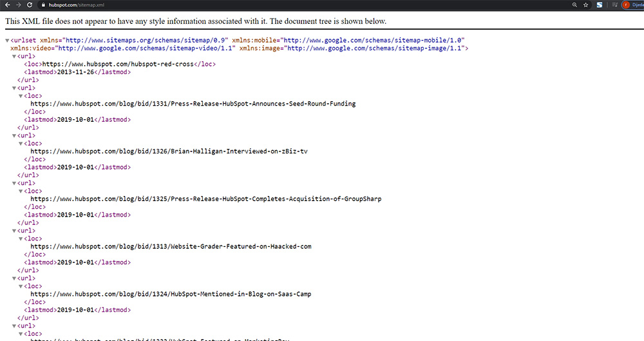The image size is (644, 341).
Task: Open the media control playlist icon
Action: pyautogui.click(x=615, y=5)
